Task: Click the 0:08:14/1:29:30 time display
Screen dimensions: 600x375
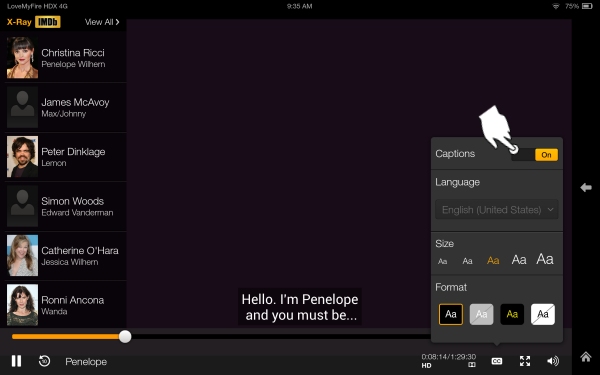Action: (448, 357)
